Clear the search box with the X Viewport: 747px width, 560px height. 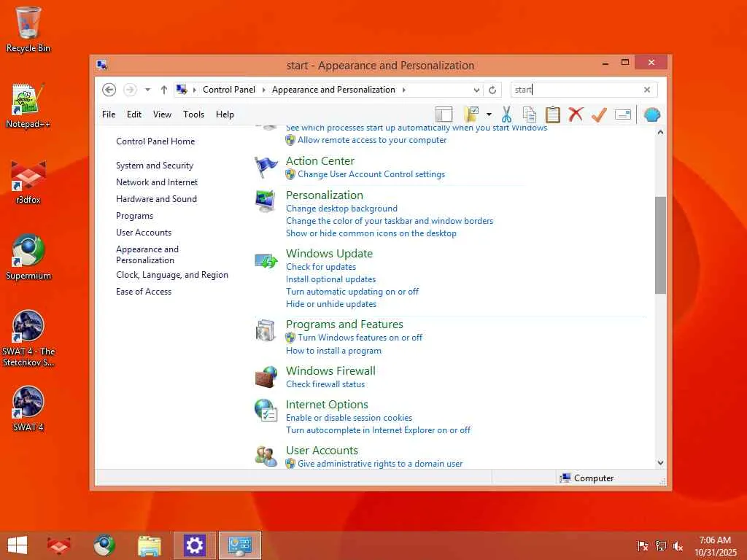point(647,90)
